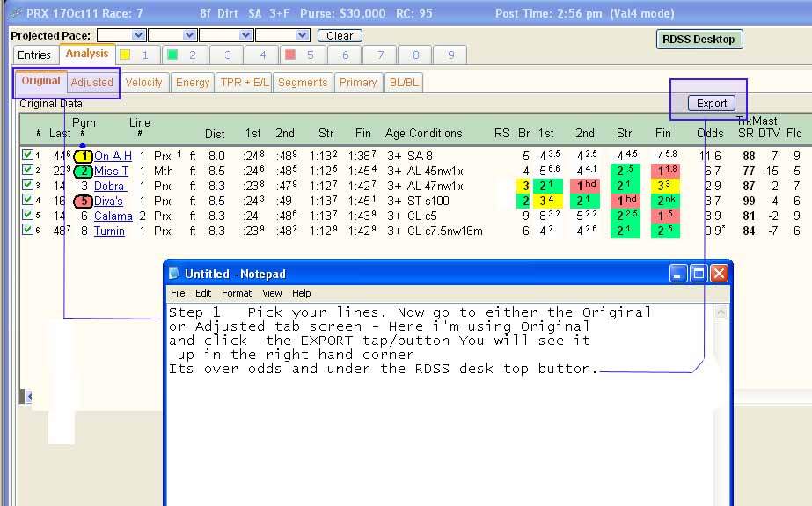Click yellow program number 1 badge
Screen dimensions: 812x506
[x=83, y=156]
